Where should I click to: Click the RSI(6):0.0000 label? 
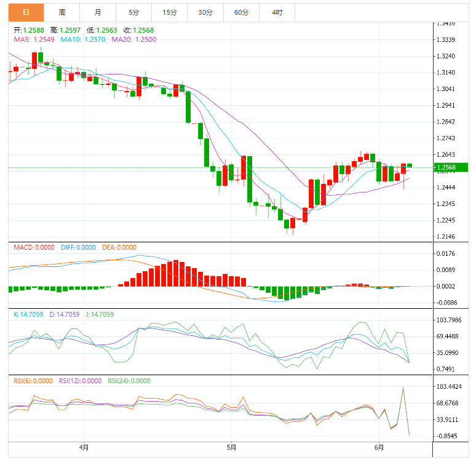(x=33, y=381)
